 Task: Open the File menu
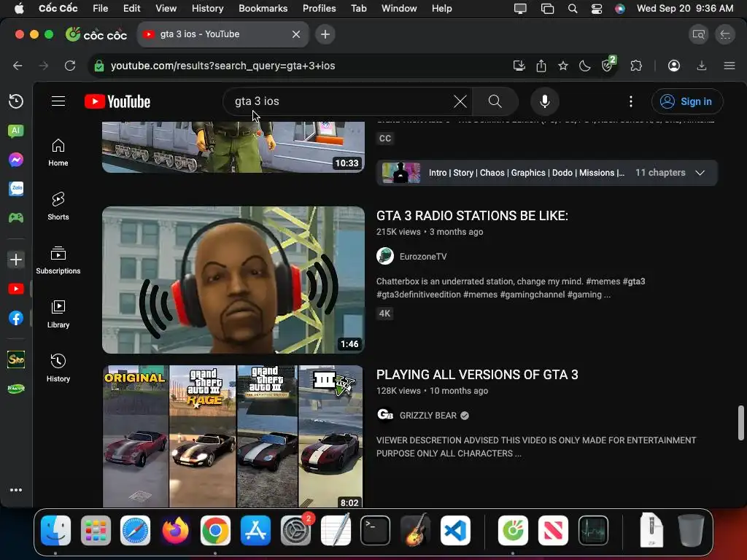(x=100, y=9)
